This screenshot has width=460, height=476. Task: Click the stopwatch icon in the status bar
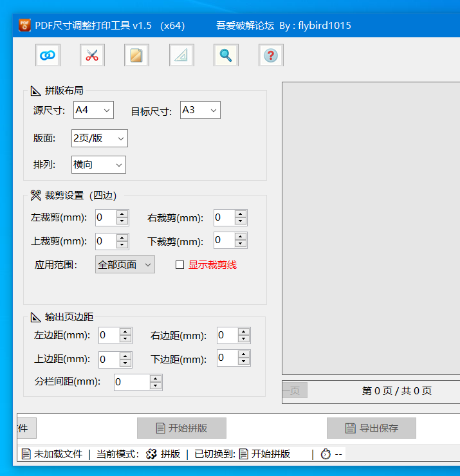326,454
